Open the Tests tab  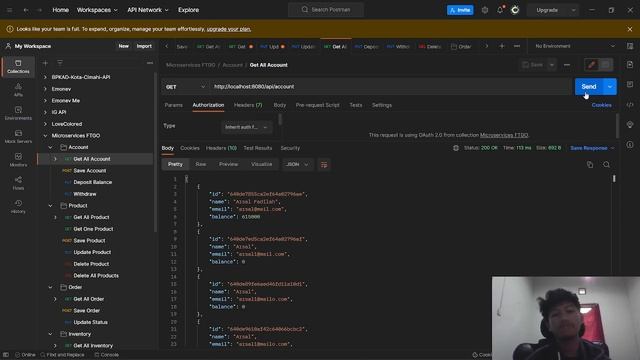click(x=356, y=105)
